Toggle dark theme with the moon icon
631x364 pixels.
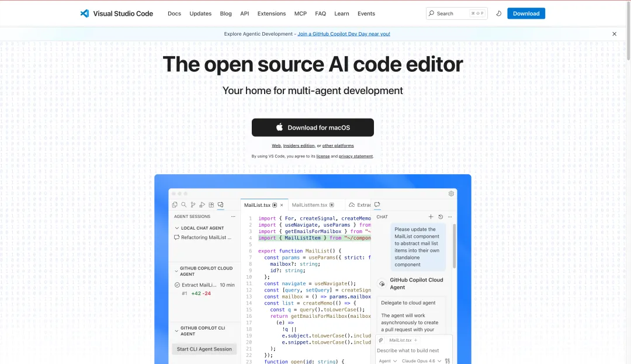point(498,13)
